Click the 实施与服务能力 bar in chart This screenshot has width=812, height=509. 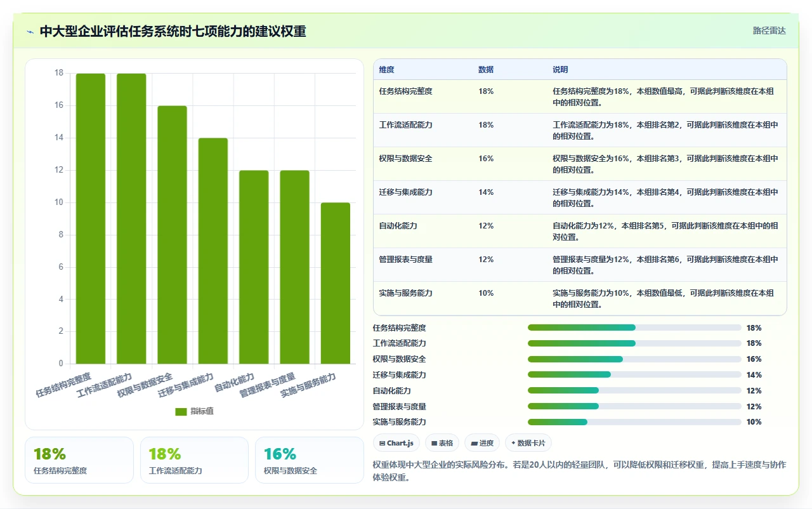336,283
